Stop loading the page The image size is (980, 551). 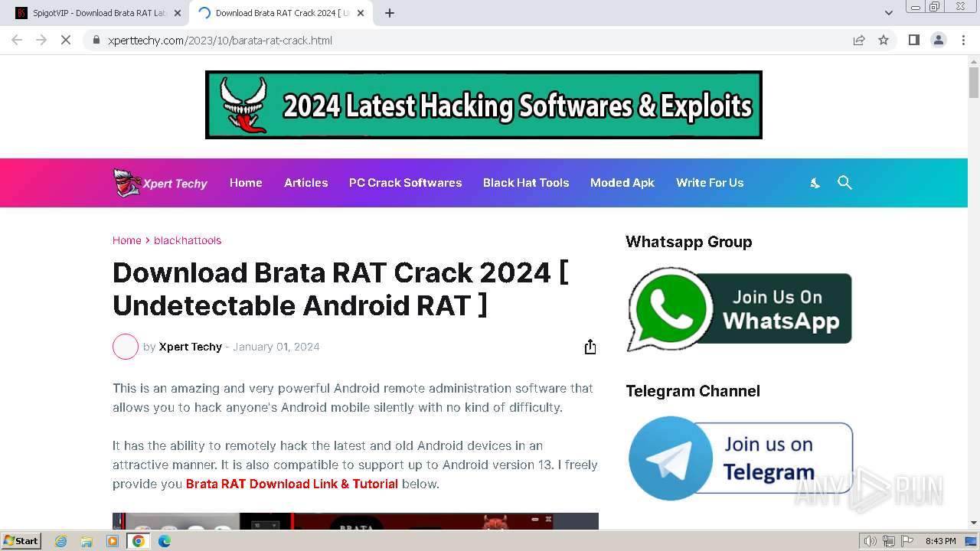point(66,40)
